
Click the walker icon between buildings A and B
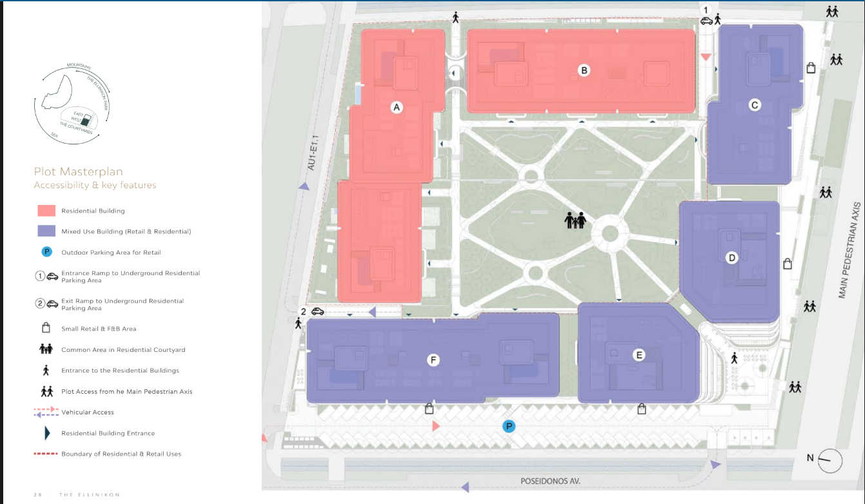pos(456,17)
